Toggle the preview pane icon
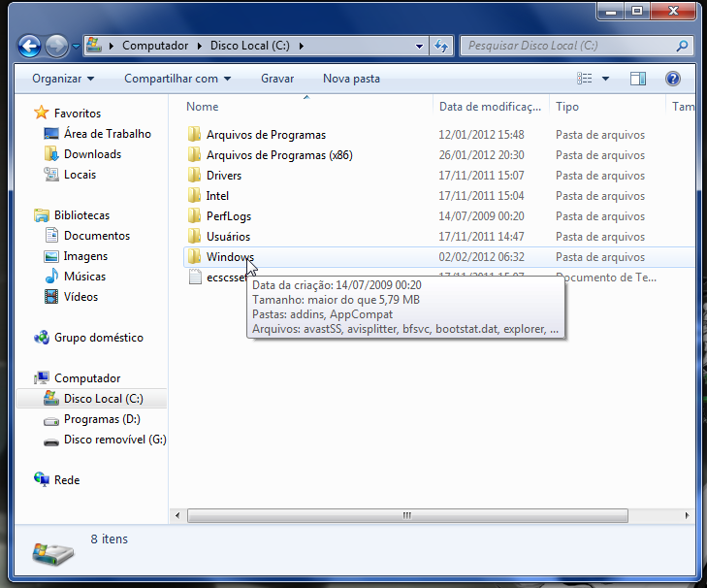Screen dimensions: 707x588 pyautogui.click(x=637, y=79)
